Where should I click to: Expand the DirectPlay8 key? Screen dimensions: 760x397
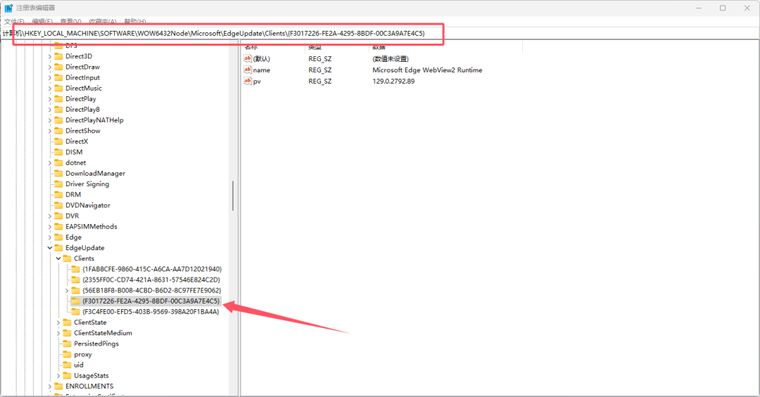click(49, 110)
